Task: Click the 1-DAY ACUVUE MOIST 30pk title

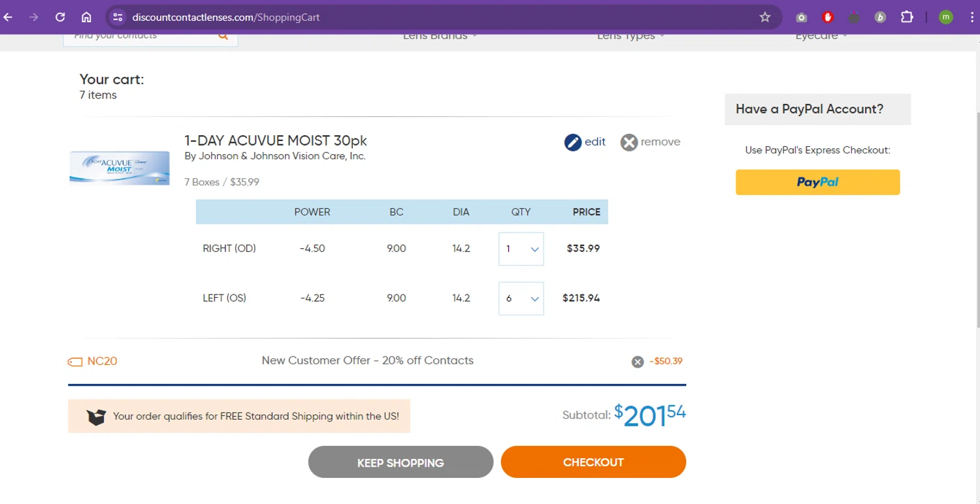Action: tap(276, 140)
